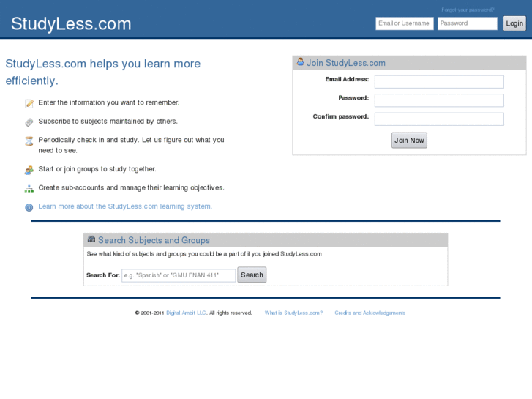The width and height of the screenshot is (532, 399).
Task: Click the binoculars icon in Search Subjects header
Action: [91, 239]
